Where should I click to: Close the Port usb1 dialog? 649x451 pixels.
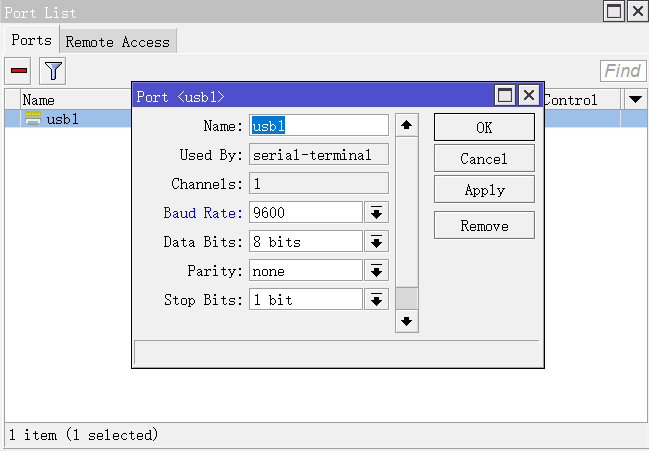(528, 96)
